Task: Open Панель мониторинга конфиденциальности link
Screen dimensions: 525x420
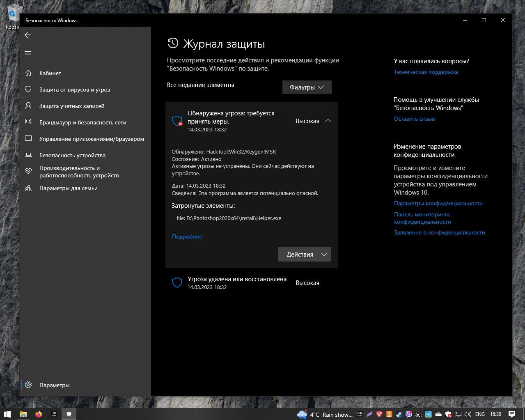Action: click(x=422, y=218)
